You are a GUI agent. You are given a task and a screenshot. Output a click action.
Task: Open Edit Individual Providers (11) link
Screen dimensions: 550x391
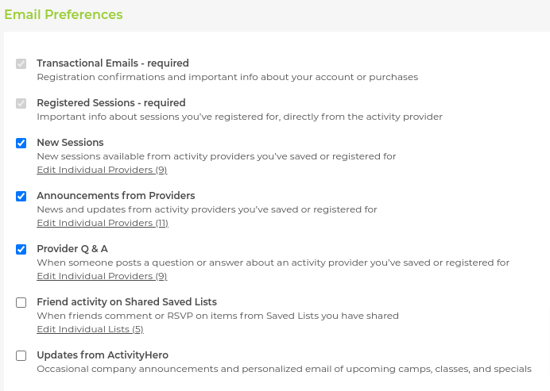[x=102, y=223]
